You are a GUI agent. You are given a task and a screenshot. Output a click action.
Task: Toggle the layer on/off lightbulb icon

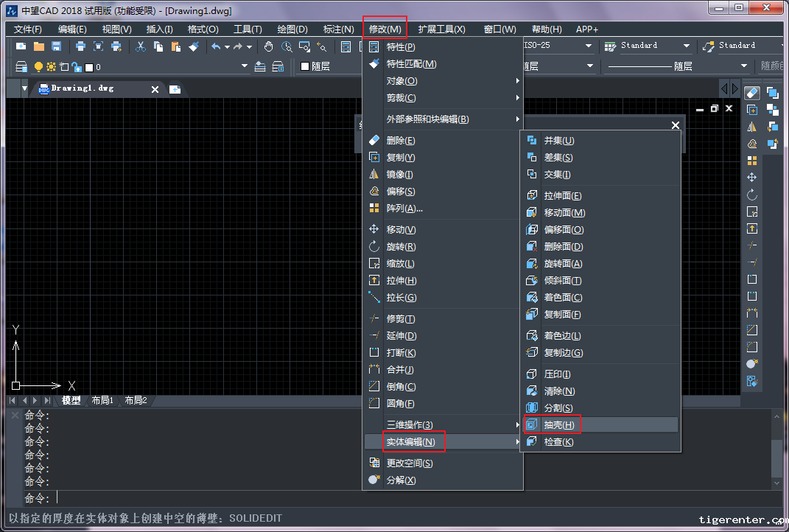click(39, 67)
